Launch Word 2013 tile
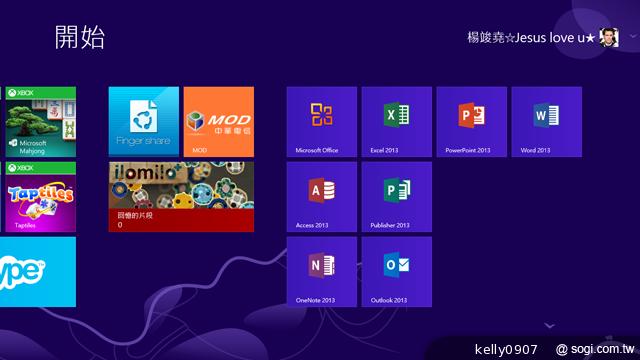The height and width of the screenshot is (360, 640). pos(547,122)
